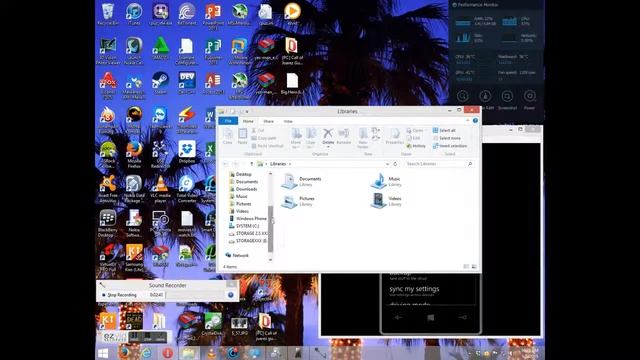Select Paste in the Explorer ribbon
The width and height of the screenshot is (640, 360).
coord(242,136)
